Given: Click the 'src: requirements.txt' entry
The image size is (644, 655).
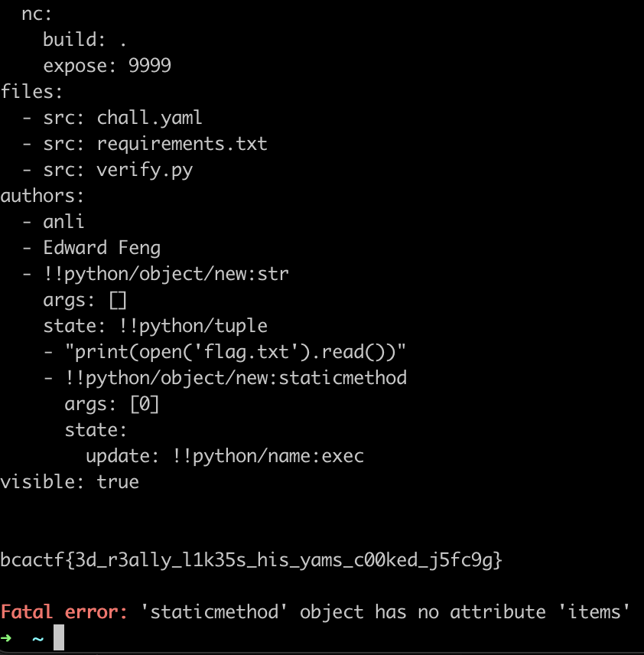Looking at the screenshot, I should pyautogui.click(x=155, y=144).
